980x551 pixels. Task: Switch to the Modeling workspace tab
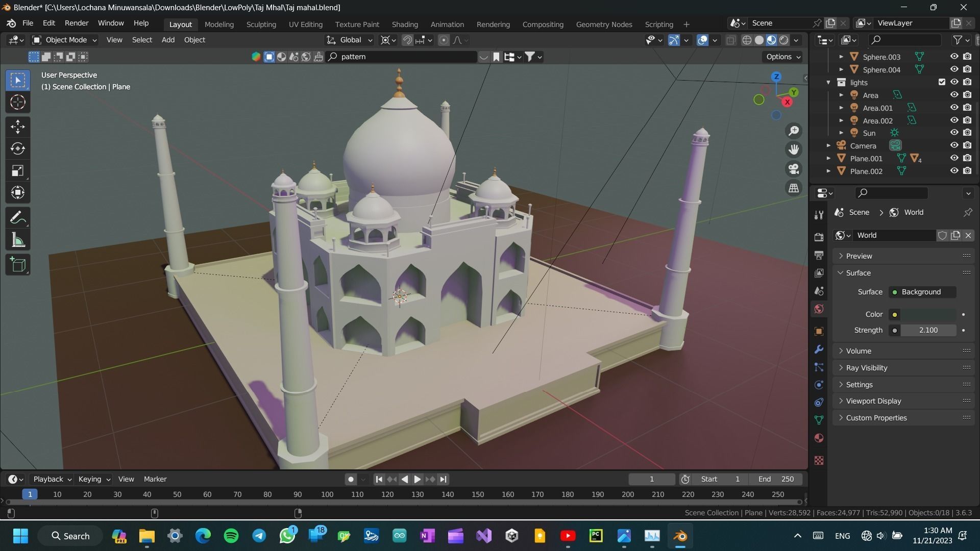[x=219, y=24]
